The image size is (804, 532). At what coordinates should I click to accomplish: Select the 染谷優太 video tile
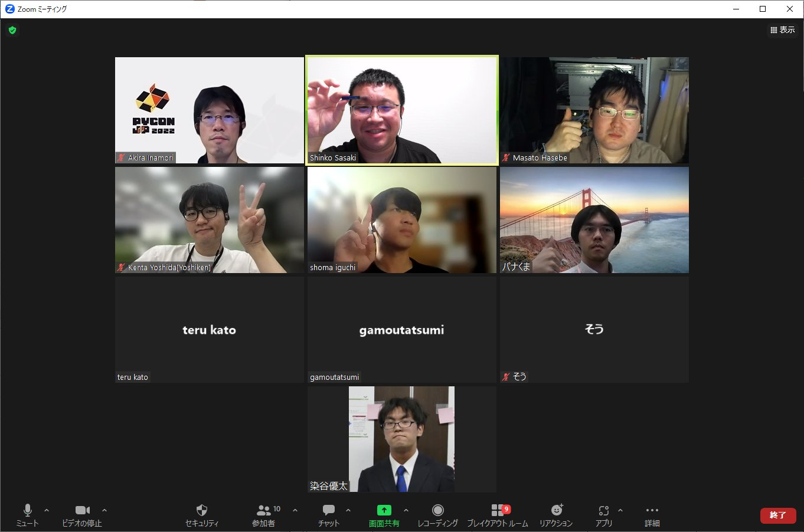click(x=402, y=439)
